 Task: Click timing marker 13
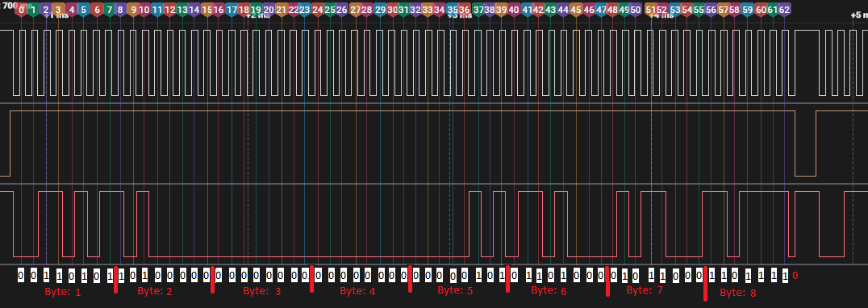(182, 10)
